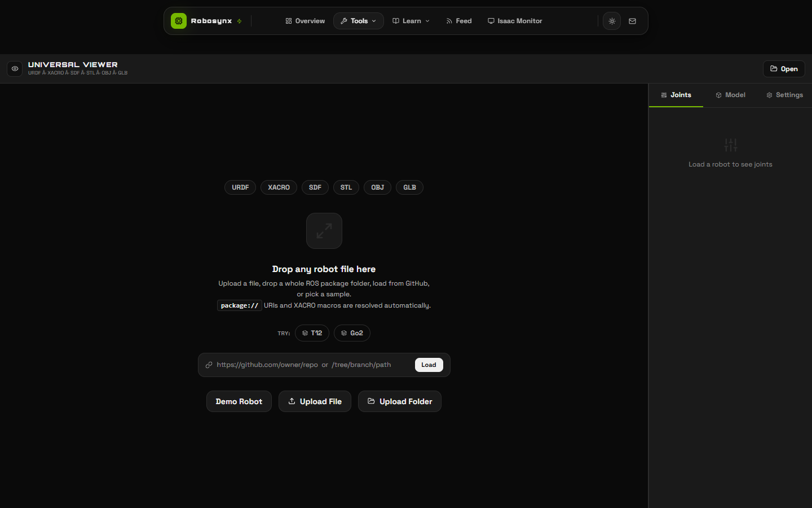Viewport: 812px width, 508px height.
Task: Switch to the Joints tab
Action: pyautogui.click(x=676, y=95)
